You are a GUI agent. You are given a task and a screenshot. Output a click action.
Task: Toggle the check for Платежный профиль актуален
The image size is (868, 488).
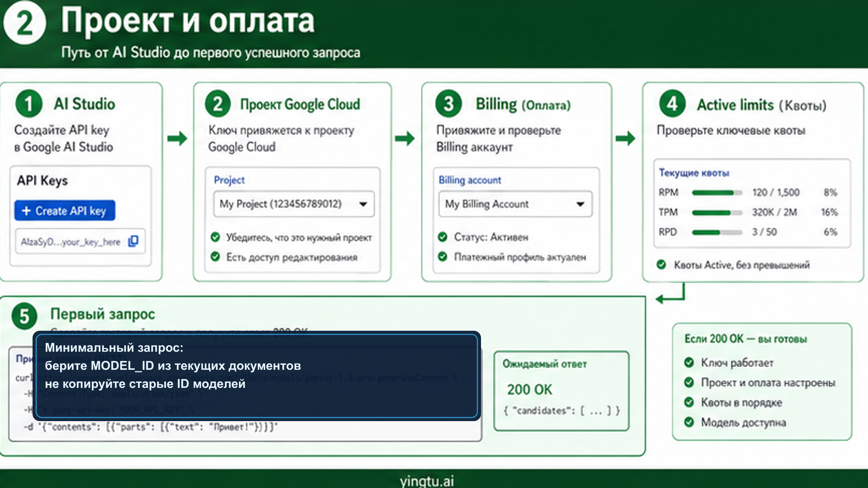[x=442, y=257]
